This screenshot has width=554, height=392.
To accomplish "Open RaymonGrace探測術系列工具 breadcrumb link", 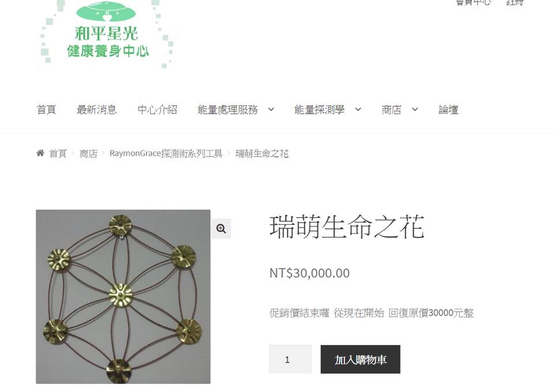I will point(166,153).
